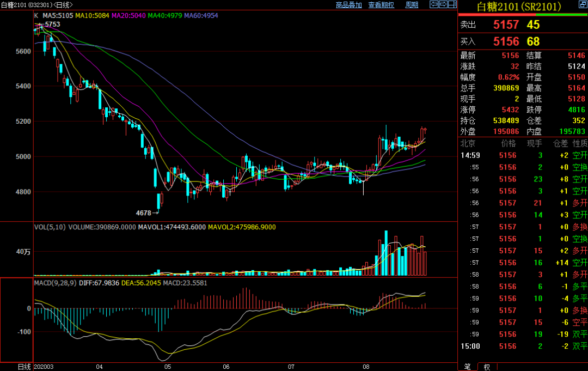
Task: Select the MA20:5040 indicator label
Action: 128,16
